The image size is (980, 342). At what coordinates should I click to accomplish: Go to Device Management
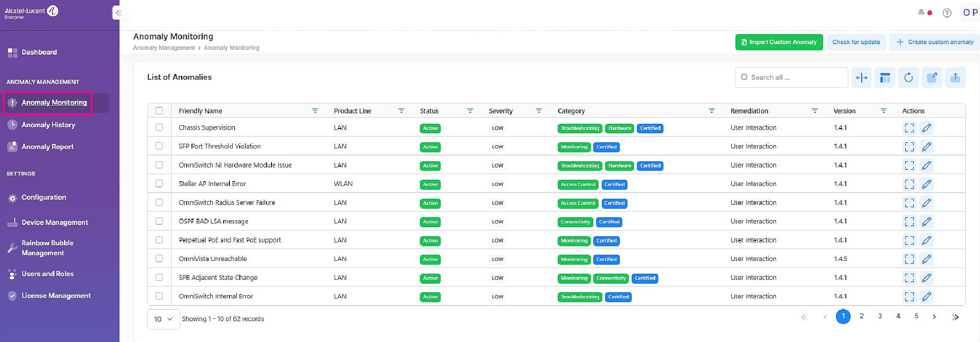point(54,222)
